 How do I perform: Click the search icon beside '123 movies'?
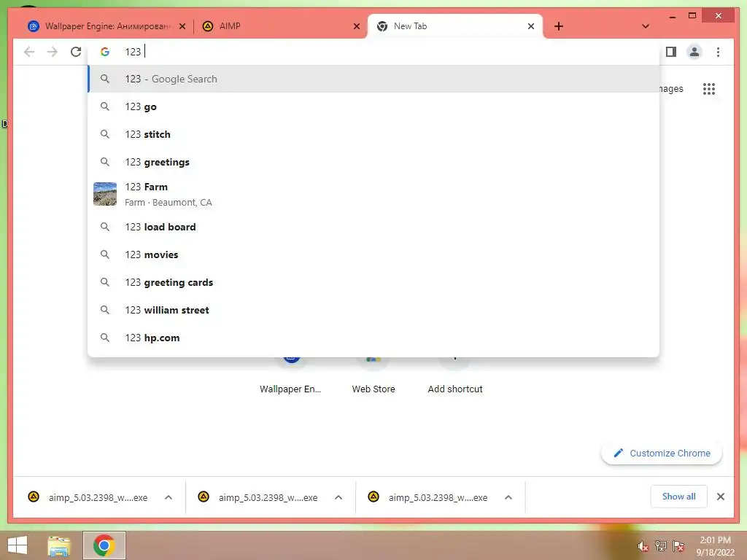tap(105, 254)
